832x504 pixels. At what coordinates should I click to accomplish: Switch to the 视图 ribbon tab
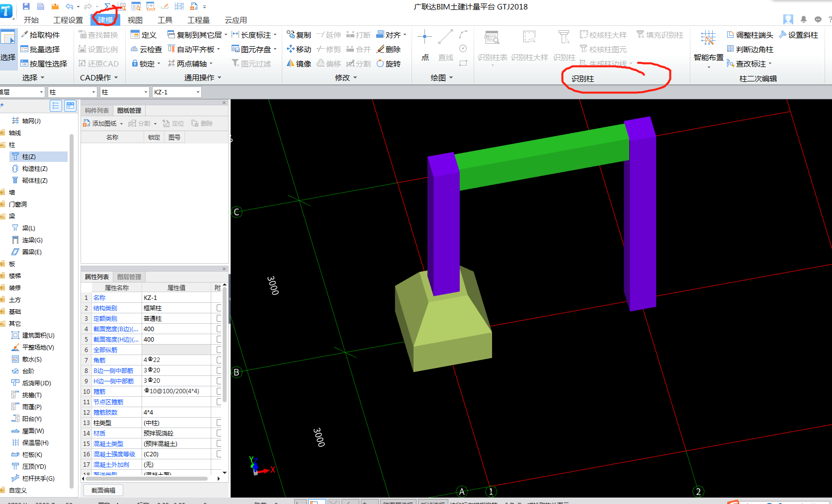[x=135, y=20]
